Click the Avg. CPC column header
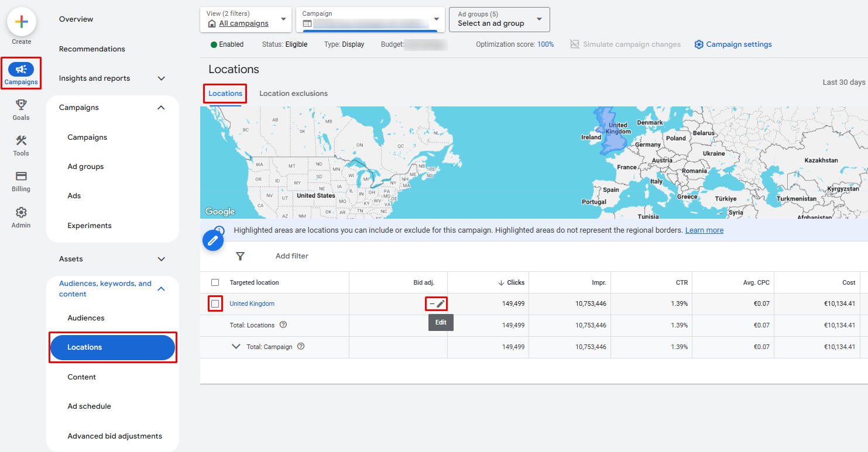This screenshot has width=868, height=452. (x=756, y=282)
